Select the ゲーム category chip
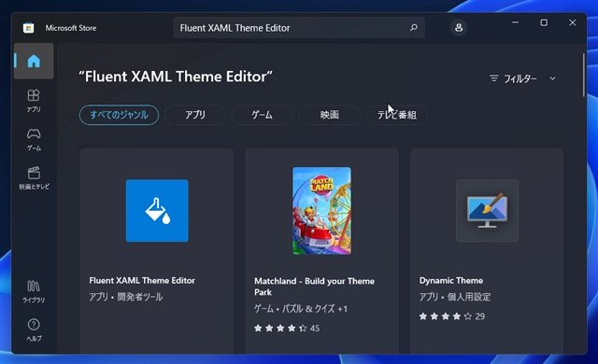 [x=262, y=115]
